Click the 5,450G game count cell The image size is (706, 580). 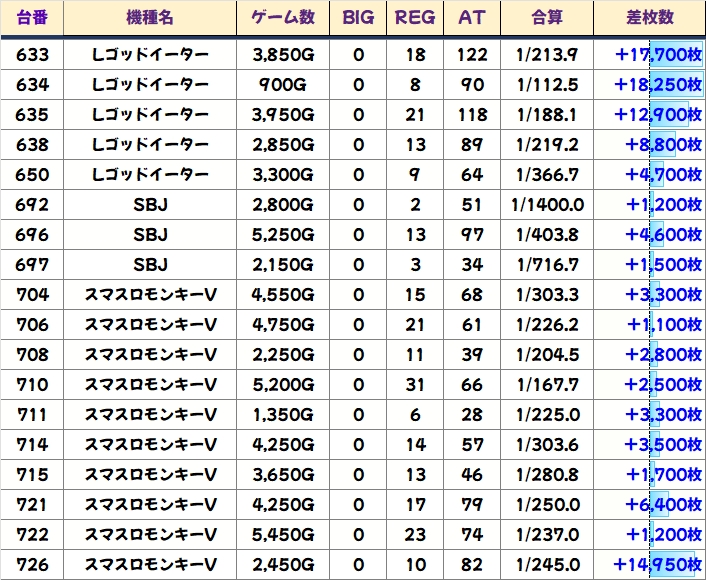[x=283, y=535]
